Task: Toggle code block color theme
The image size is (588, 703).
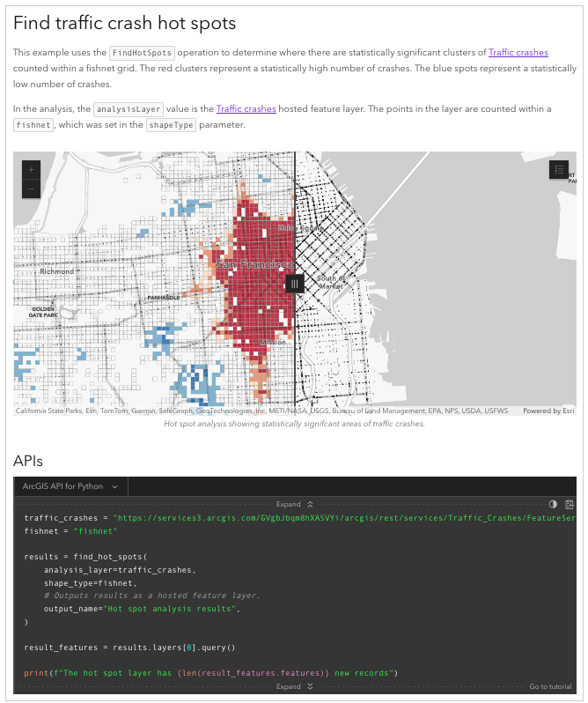Action: [553, 504]
